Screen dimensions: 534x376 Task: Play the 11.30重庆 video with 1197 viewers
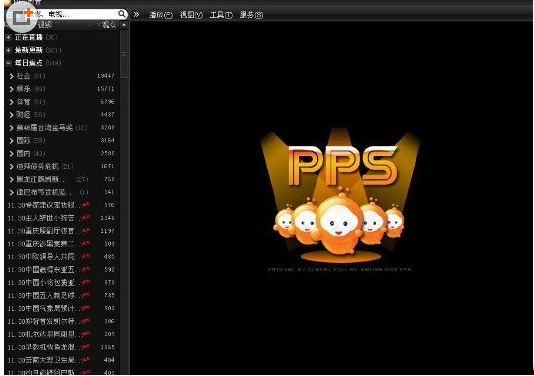point(62,231)
